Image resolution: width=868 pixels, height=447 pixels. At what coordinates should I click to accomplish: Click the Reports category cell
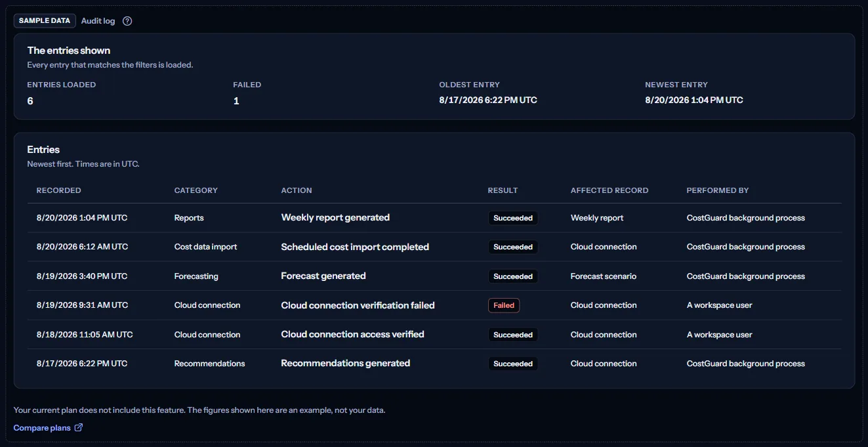click(x=189, y=218)
